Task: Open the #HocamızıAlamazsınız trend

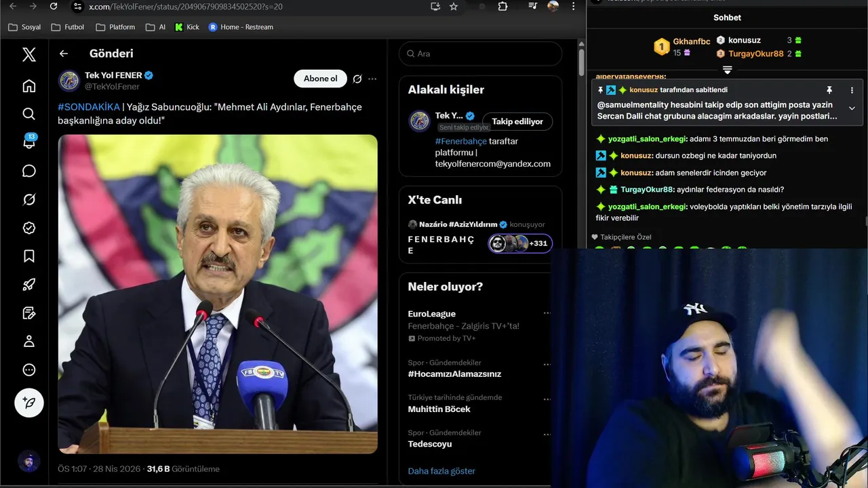Action: 454,374
